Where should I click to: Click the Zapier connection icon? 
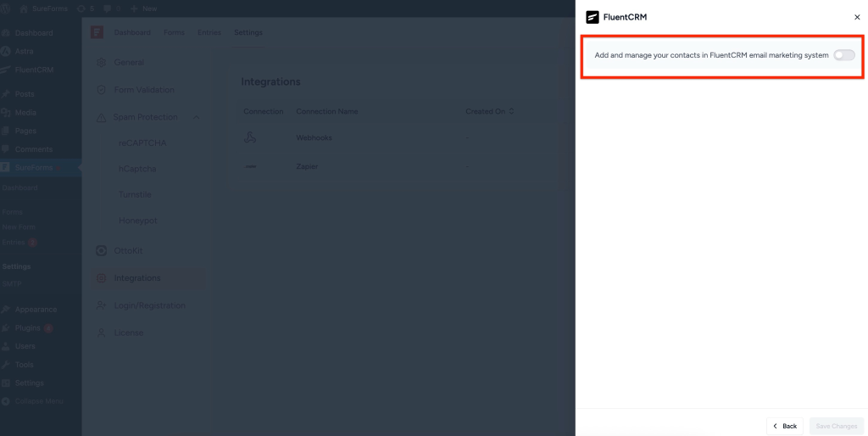[x=251, y=166]
